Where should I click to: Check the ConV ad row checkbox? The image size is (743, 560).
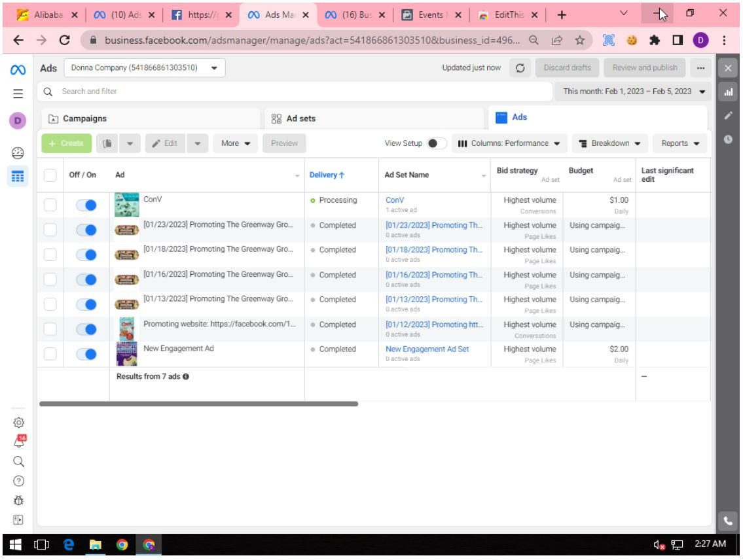tap(50, 205)
